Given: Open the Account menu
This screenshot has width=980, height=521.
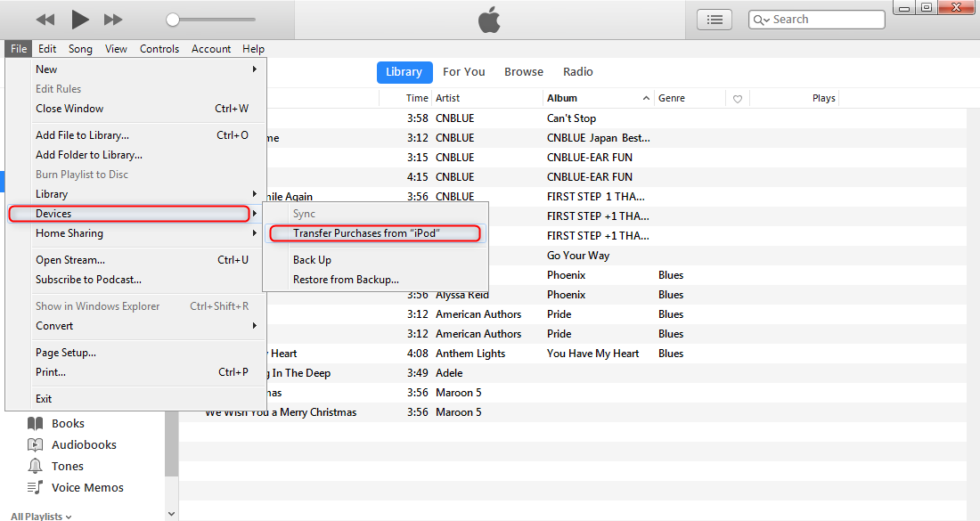Looking at the screenshot, I should click(211, 49).
